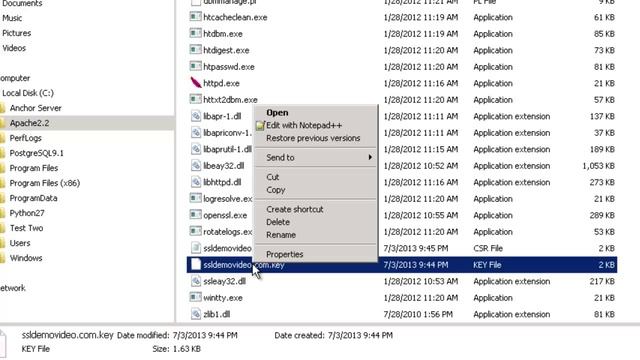The height and width of the screenshot is (360, 640).
Task: Click the CSR File type cell
Action: point(488,248)
